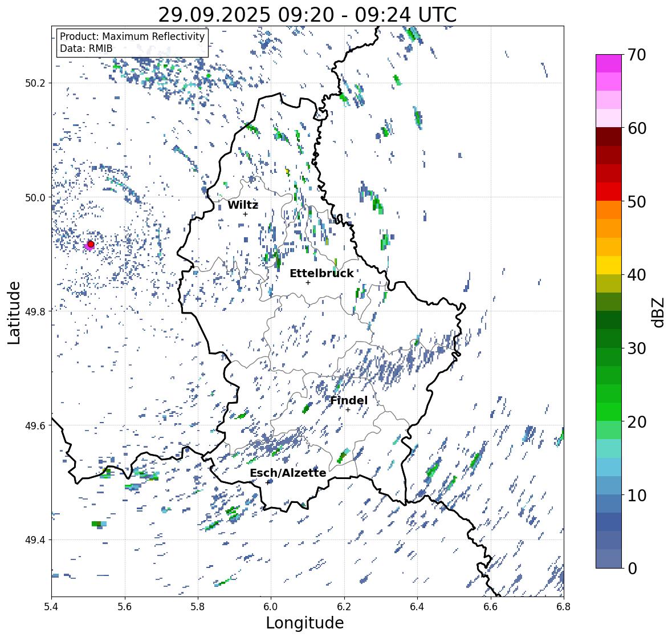Click the 10 tick on the colorbar
This screenshot has width=672, height=637.
pyautogui.click(x=637, y=495)
